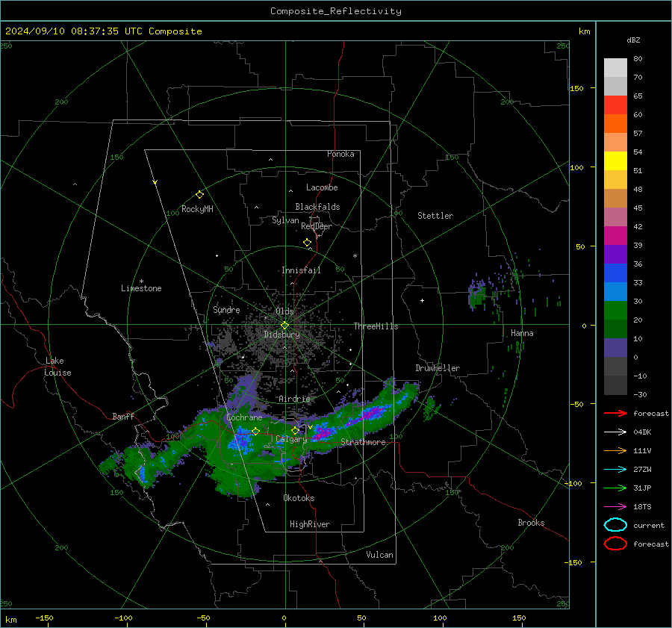This screenshot has width=672, height=628.
Task: Click the ThreeHills city label
Action: [376, 326]
